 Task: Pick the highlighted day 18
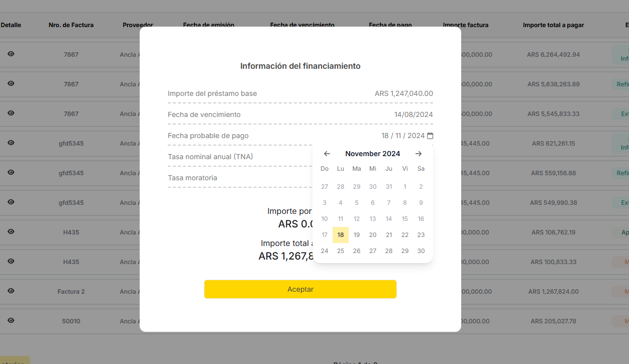tap(341, 235)
